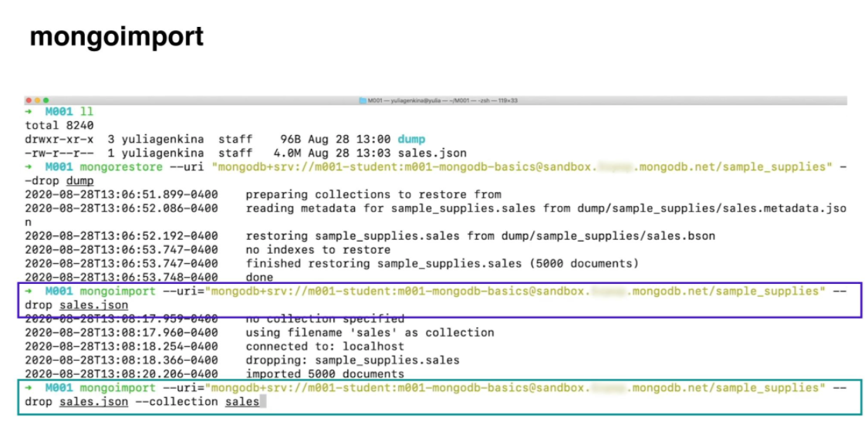Image resolution: width=868 pixels, height=425 pixels.
Task: Click the 'no collection specified' message
Action: pyautogui.click(x=325, y=319)
